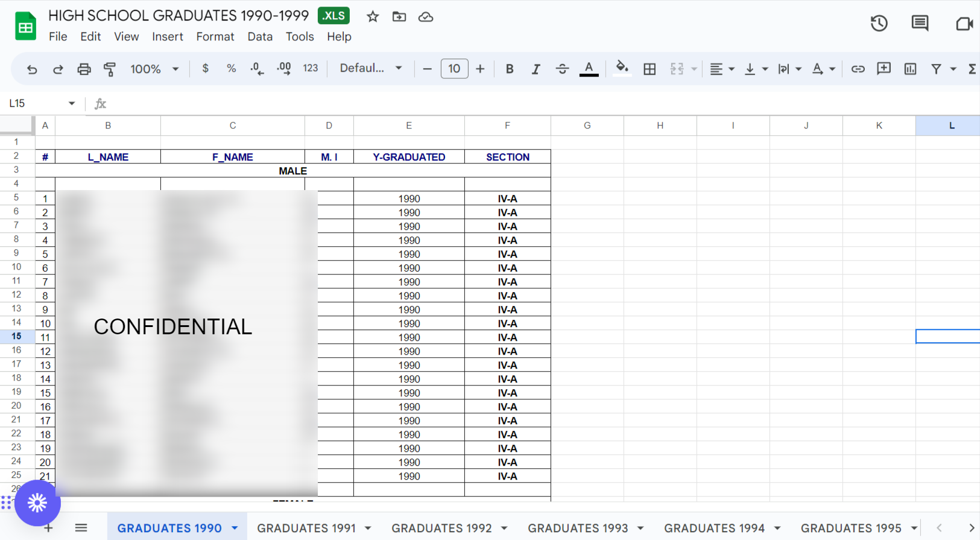Open filter views dropdown arrow

[x=953, y=69]
